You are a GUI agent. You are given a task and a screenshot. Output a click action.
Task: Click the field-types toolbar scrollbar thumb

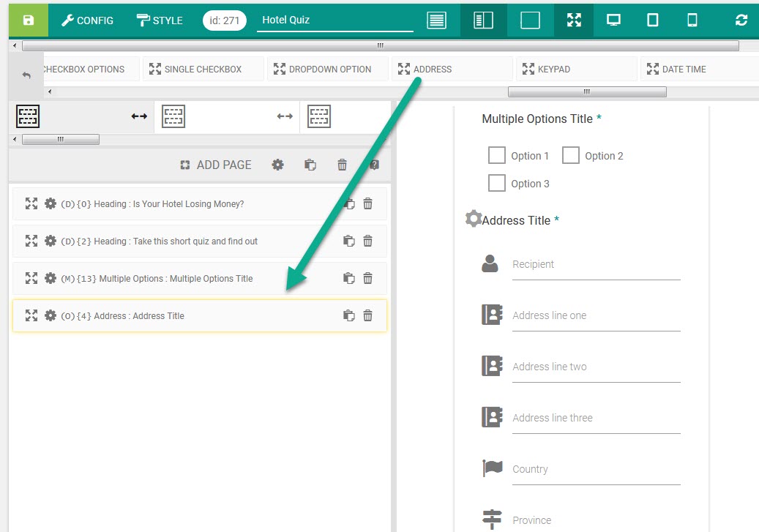click(587, 91)
